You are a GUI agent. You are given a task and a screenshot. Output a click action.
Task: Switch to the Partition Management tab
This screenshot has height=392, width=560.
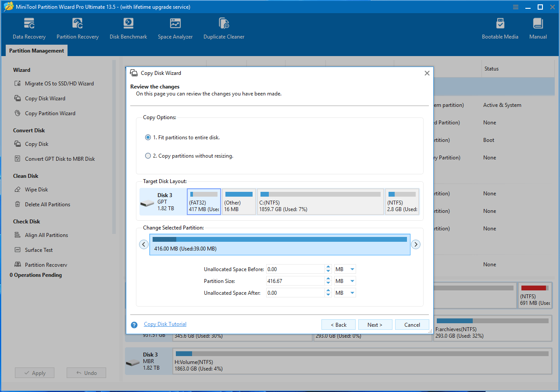(36, 50)
